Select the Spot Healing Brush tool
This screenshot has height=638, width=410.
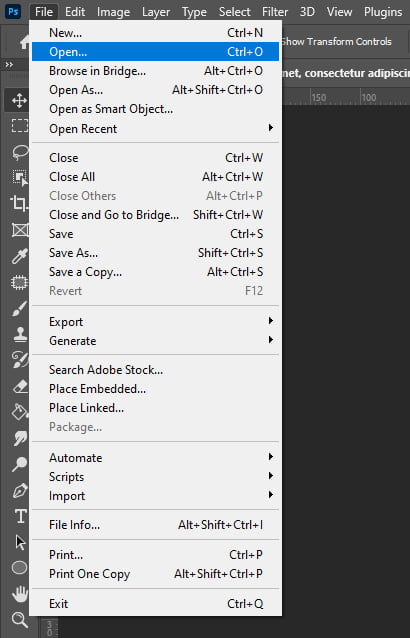click(x=19, y=282)
